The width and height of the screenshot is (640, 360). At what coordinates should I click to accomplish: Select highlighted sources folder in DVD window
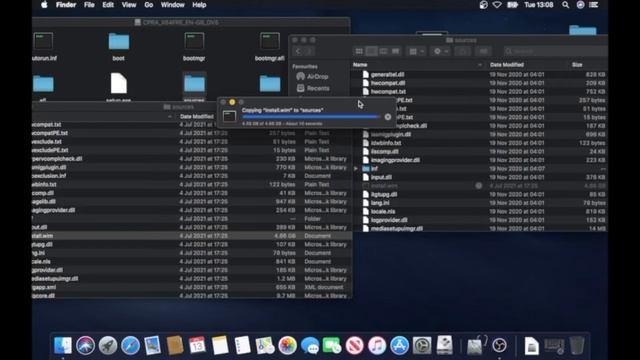click(x=194, y=84)
